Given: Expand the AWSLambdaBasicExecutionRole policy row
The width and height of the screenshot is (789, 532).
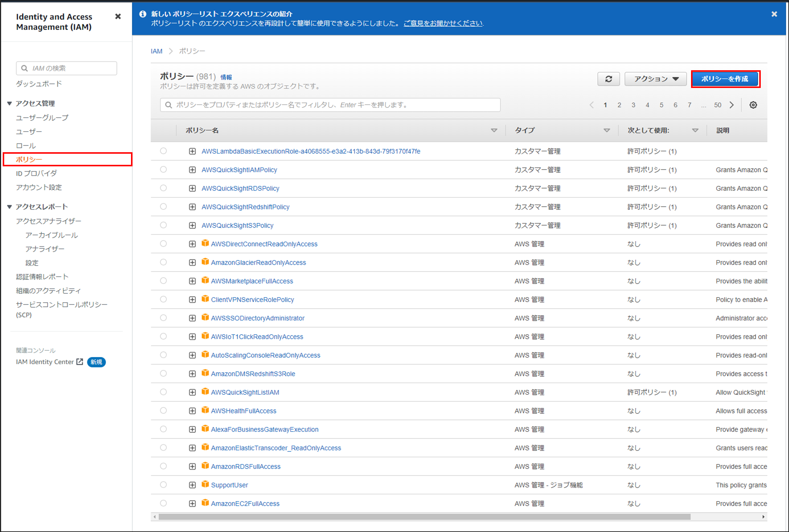Looking at the screenshot, I should 192,151.
